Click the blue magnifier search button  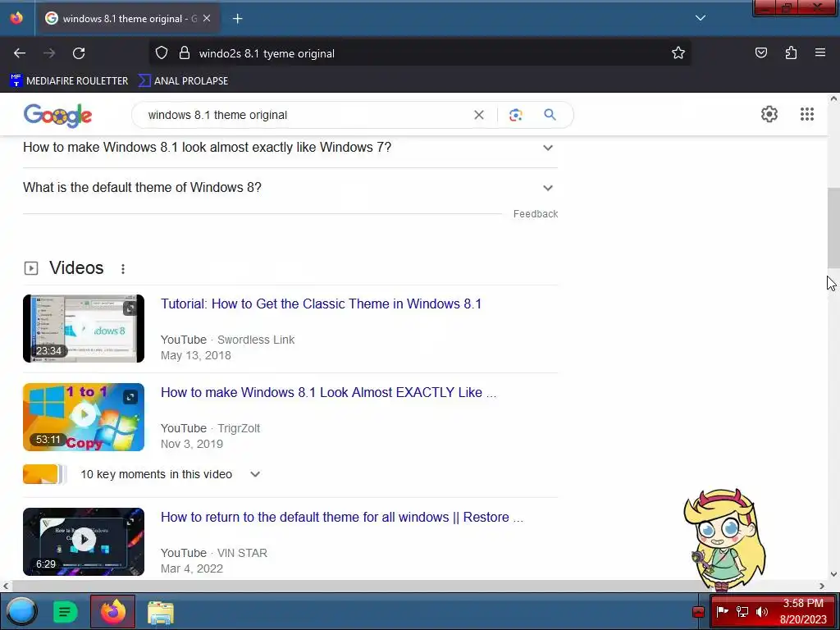click(550, 115)
